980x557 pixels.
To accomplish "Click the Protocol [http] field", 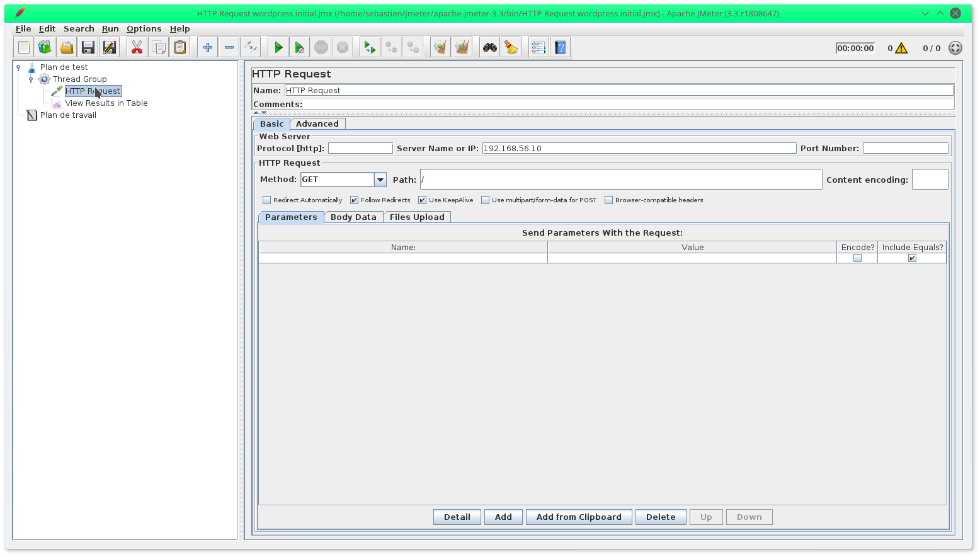I will pos(360,149).
